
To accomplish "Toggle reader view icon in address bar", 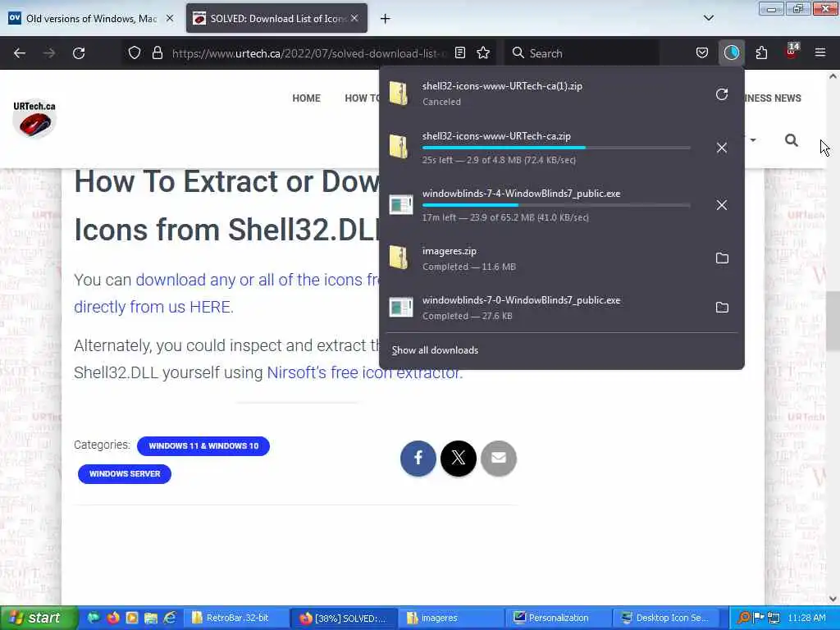I will [460, 53].
